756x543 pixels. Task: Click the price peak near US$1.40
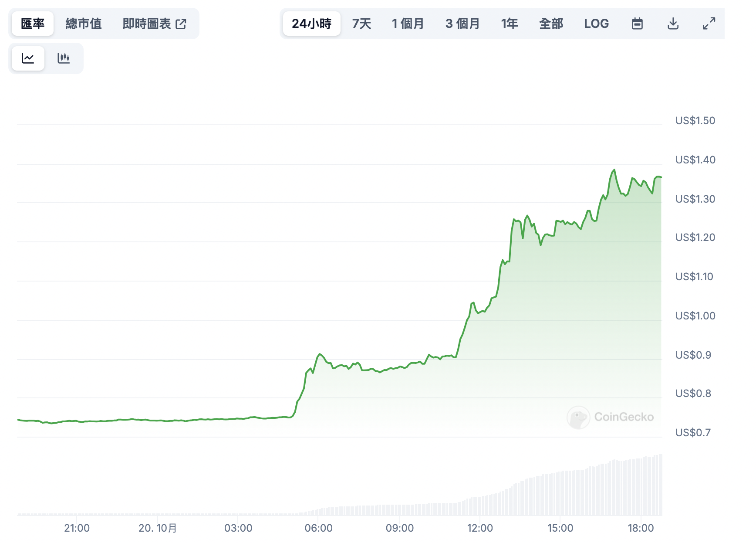point(614,170)
